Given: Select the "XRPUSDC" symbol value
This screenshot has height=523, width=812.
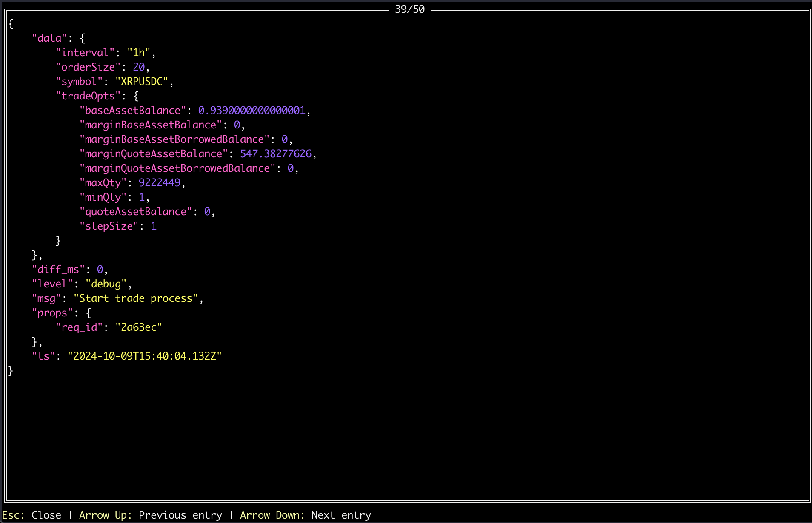Looking at the screenshot, I should [x=142, y=82].
